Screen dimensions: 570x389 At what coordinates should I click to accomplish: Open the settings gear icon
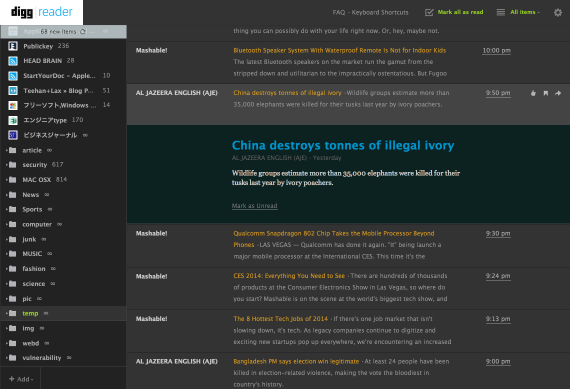pyautogui.click(x=558, y=13)
